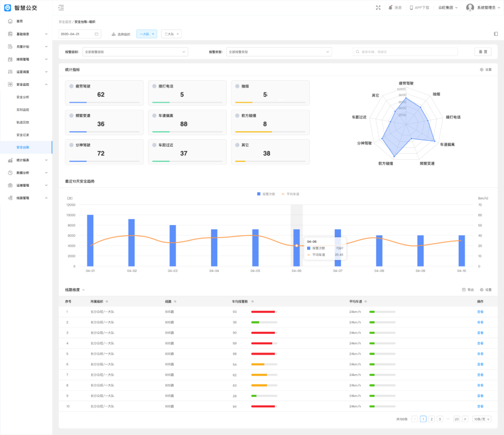Expand the 线路维度 dimension selector
Viewport: 504px width, 435px height.
click(83, 290)
